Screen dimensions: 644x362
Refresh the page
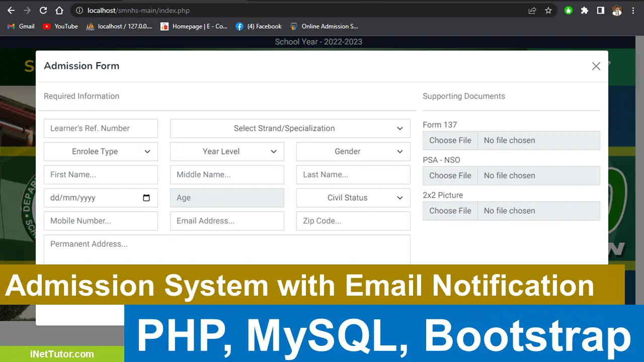pyautogui.click(x=43, y=10)
